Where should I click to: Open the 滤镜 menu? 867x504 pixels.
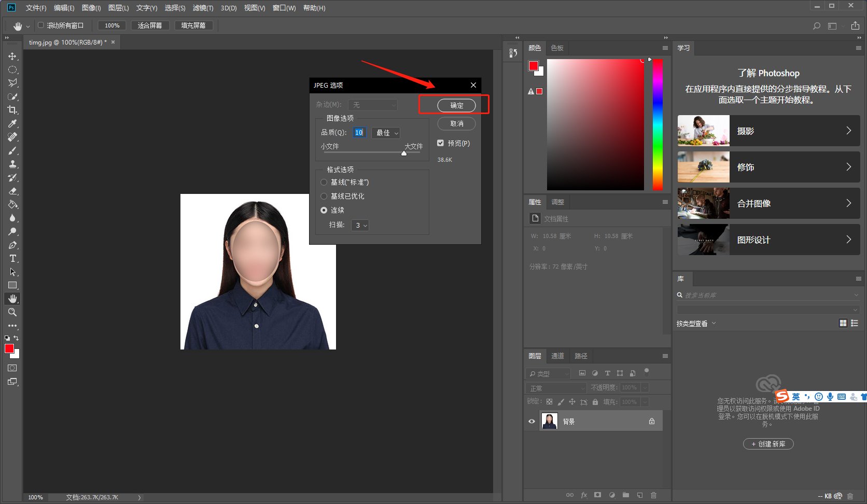point(203,8)
